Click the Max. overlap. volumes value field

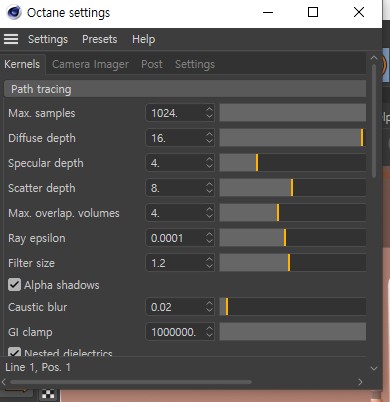tap(175, 213)
